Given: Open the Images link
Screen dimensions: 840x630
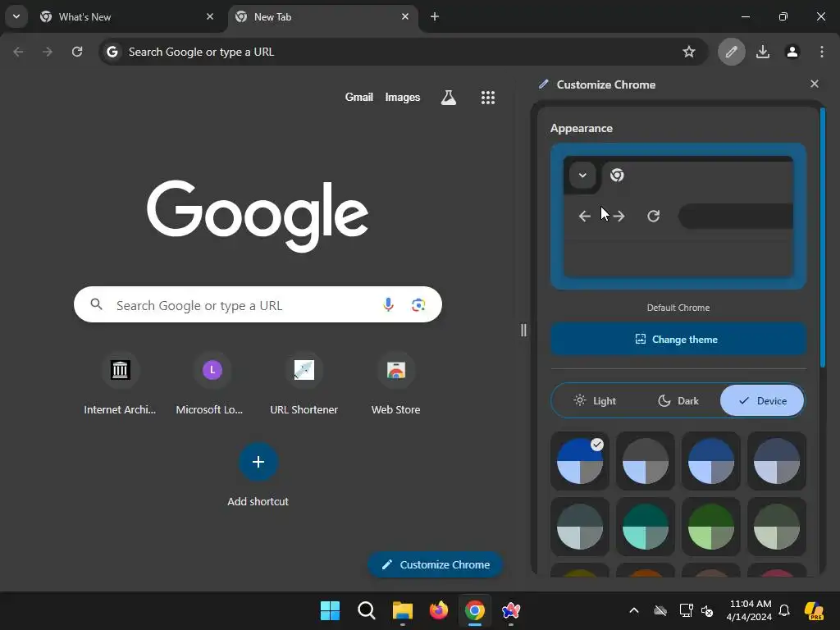Looking at the screenshot, I should click(402, 97).
